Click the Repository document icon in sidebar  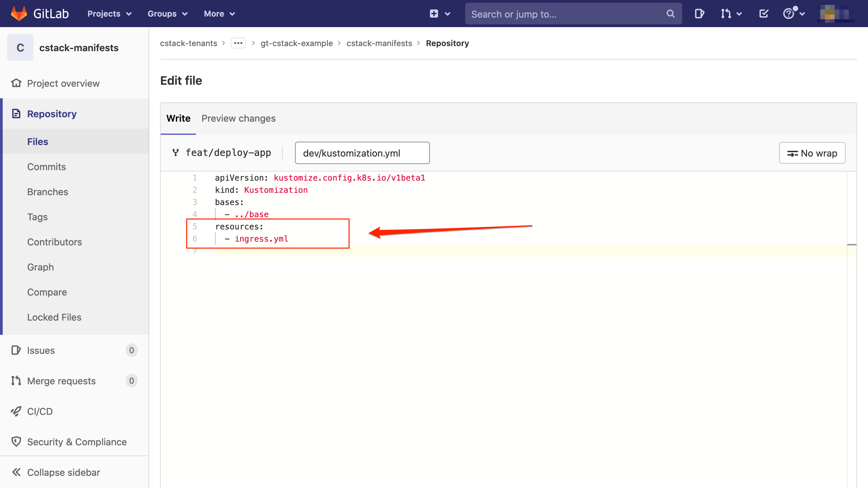coord(16,114)
